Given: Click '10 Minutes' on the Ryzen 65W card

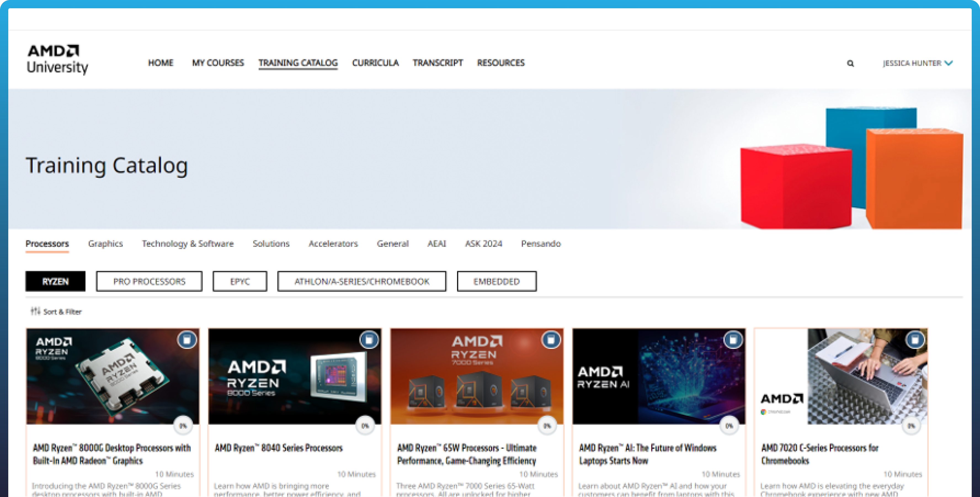Looking at the screenshot, I should coord(538,474).
